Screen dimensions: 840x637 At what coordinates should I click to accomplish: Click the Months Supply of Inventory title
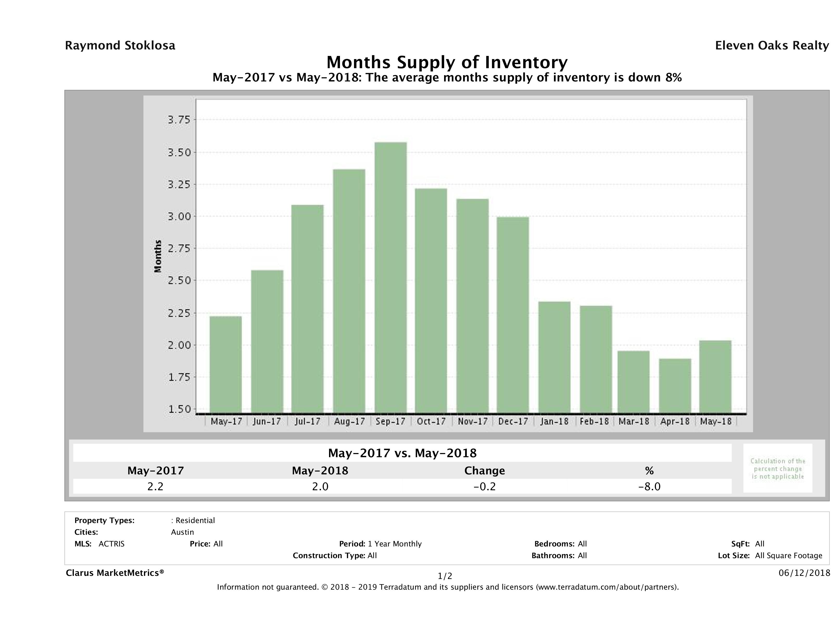pyautogui.click(x=447, y=62)
